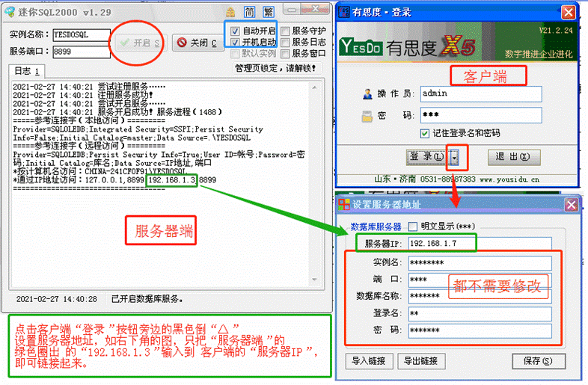Click the 导出链接 button
Viewport: 588px width, 385px height.
[x=421, y=361]
